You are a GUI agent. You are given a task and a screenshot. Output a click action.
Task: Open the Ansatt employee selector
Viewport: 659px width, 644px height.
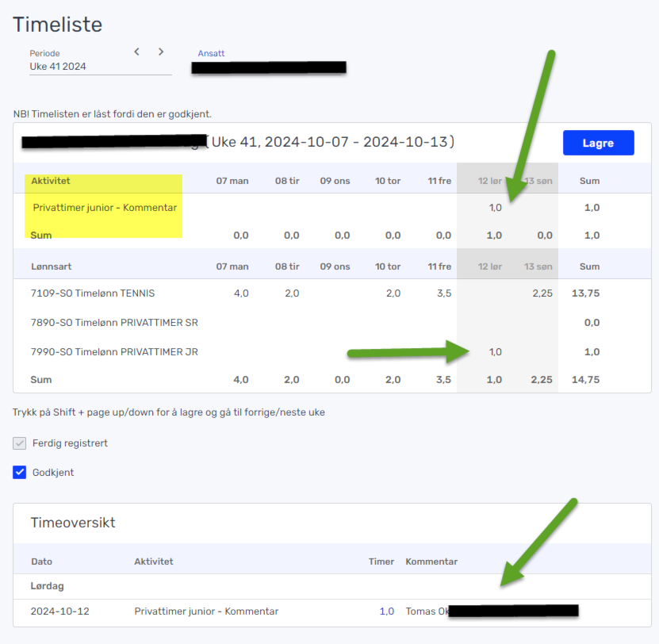(268, 67)
